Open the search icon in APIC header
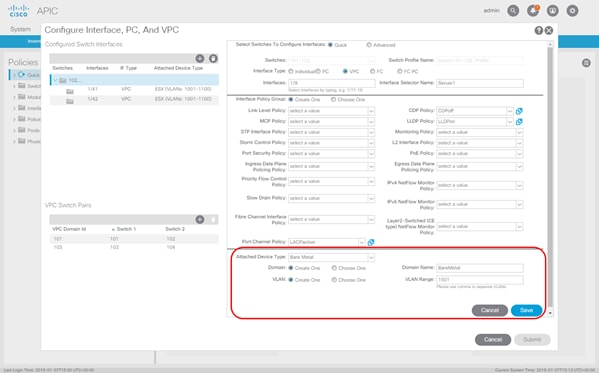 click(x=513, y=11)
